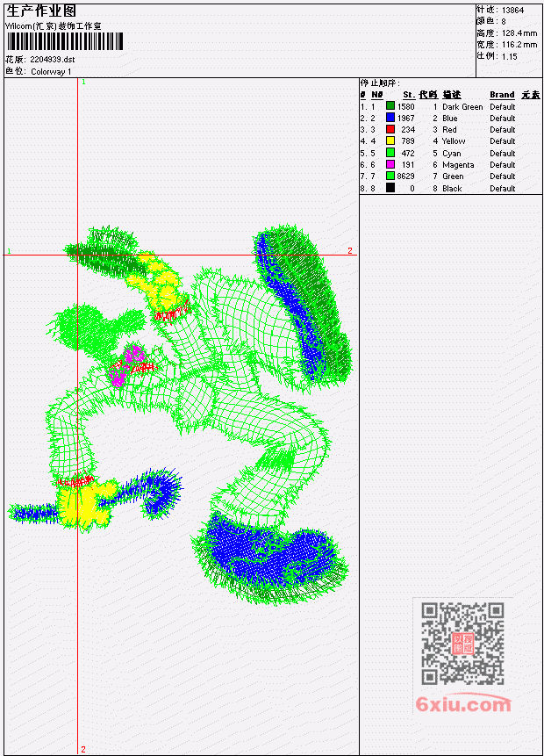Select the Black description label
544x756 pixels.
452,189
